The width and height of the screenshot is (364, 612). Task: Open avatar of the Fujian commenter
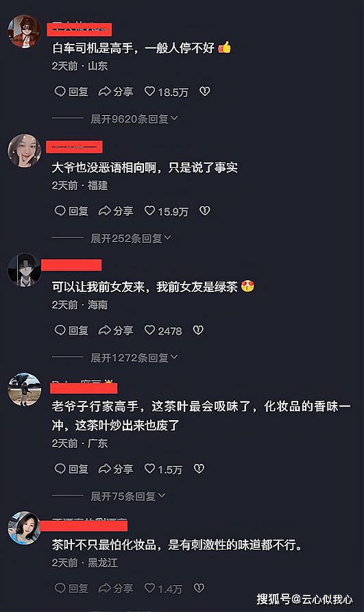25,151
